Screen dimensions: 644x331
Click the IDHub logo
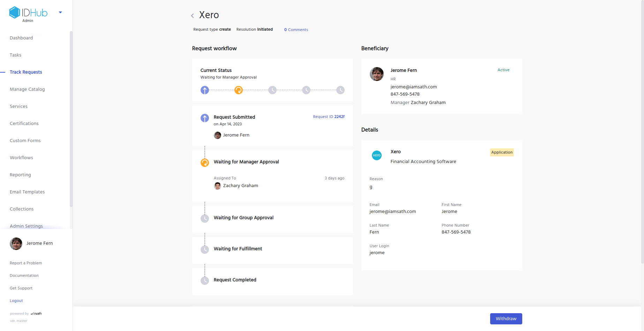pos(28,13)
